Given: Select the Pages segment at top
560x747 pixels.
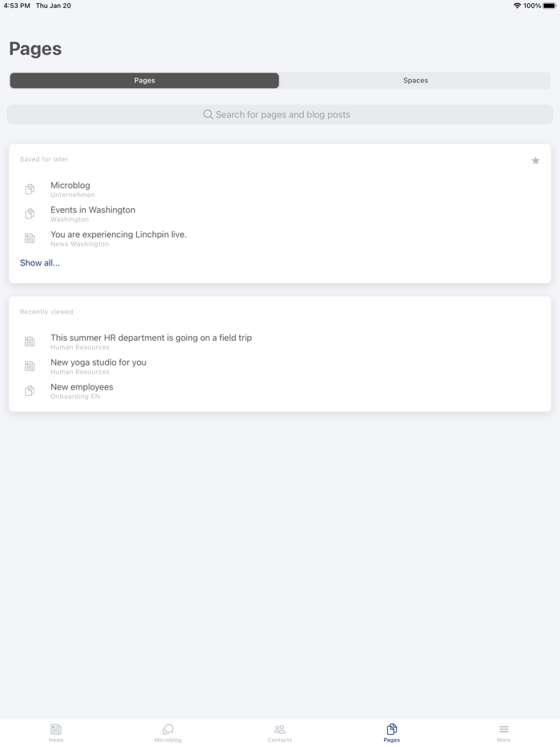Looking at the screenshot, I should (x=145, y=81).
